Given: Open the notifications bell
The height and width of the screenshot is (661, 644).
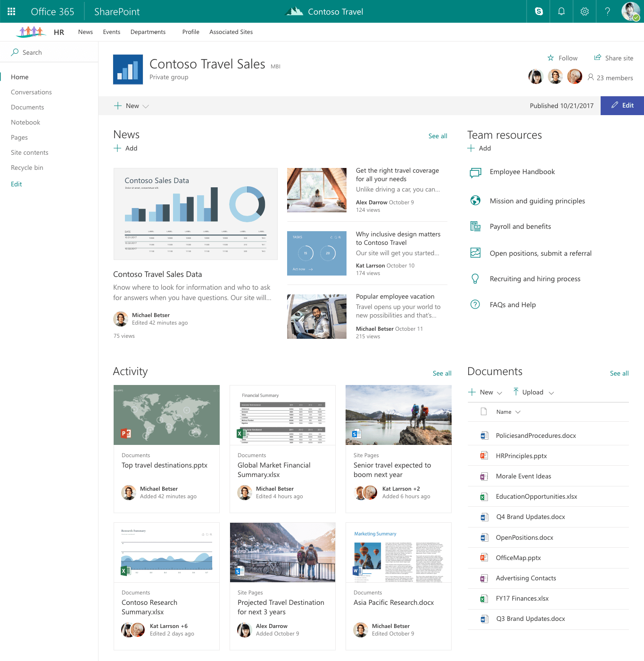Looking at the screenshot, I should click(561, 11).
